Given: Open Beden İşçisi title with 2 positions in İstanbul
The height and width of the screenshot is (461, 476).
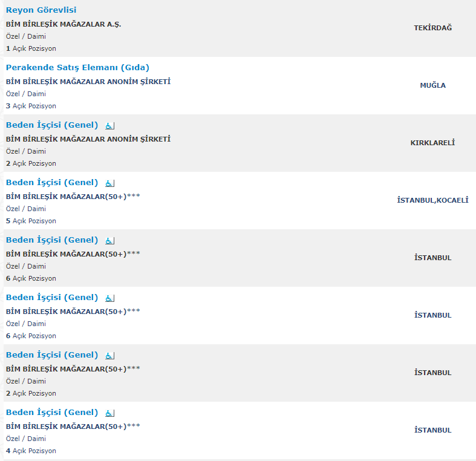Looking at the screenshot, I should point(52,355).
